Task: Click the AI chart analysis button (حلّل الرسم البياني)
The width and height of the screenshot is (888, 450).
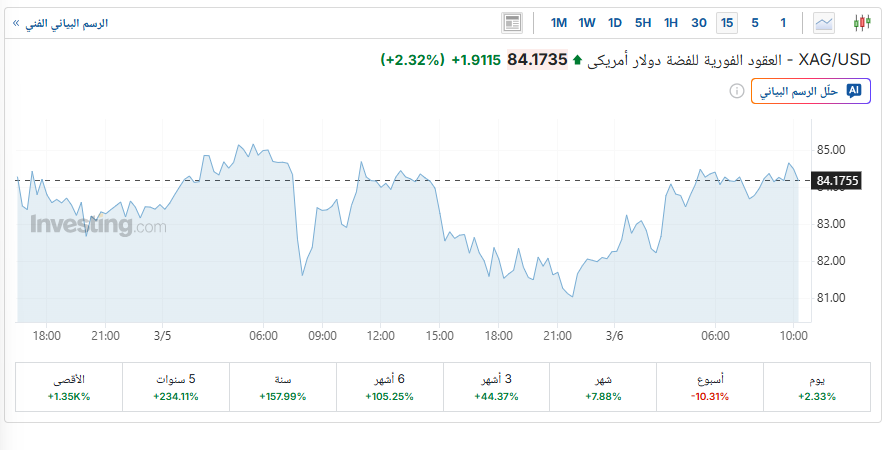Action: (808, 91)
